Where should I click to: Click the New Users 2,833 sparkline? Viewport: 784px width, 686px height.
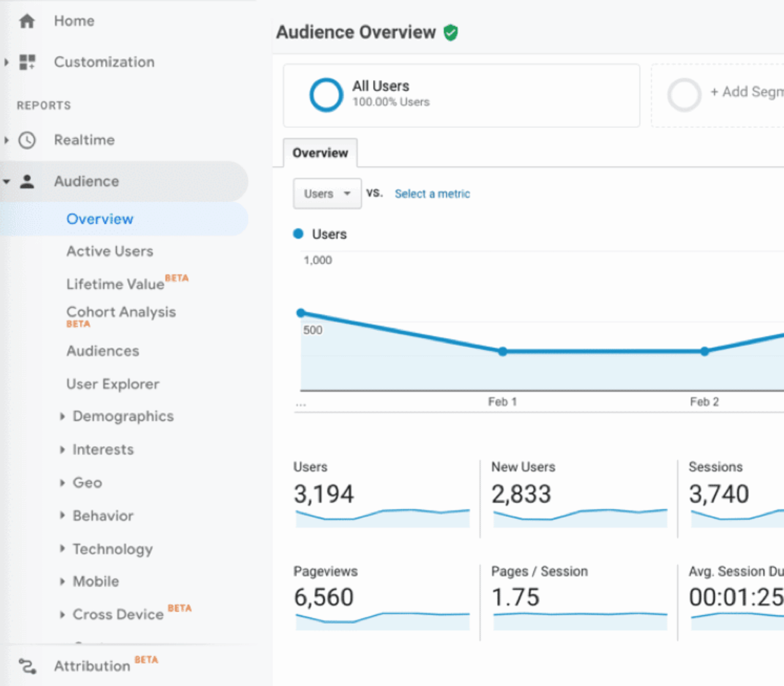point(580,518)
